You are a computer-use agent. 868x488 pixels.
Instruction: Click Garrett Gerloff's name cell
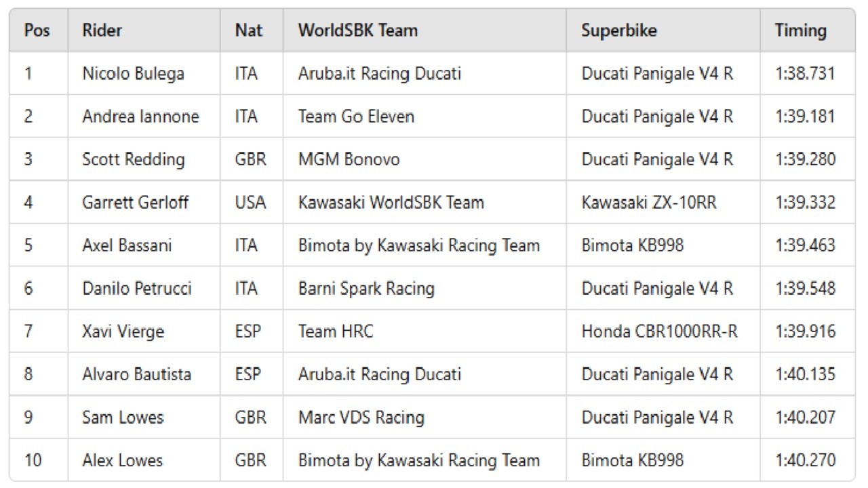(x=135, y=202)
